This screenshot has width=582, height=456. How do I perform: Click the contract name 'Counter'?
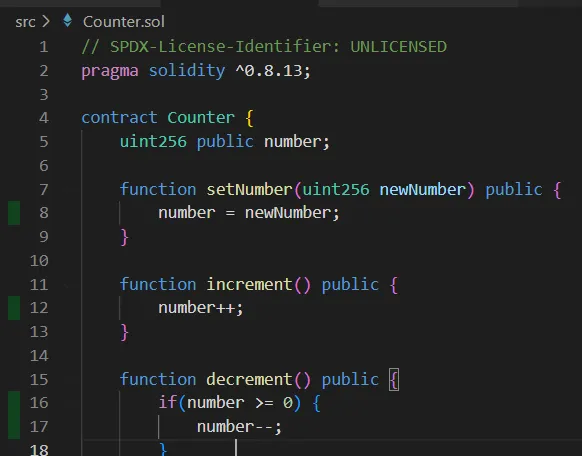[201, 118]
